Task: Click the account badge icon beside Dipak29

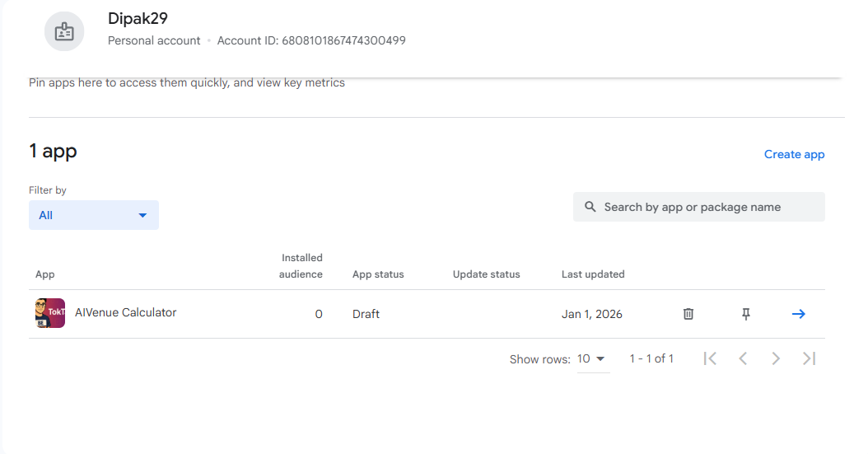Action: pyautogui.click(x=64, y=31)
